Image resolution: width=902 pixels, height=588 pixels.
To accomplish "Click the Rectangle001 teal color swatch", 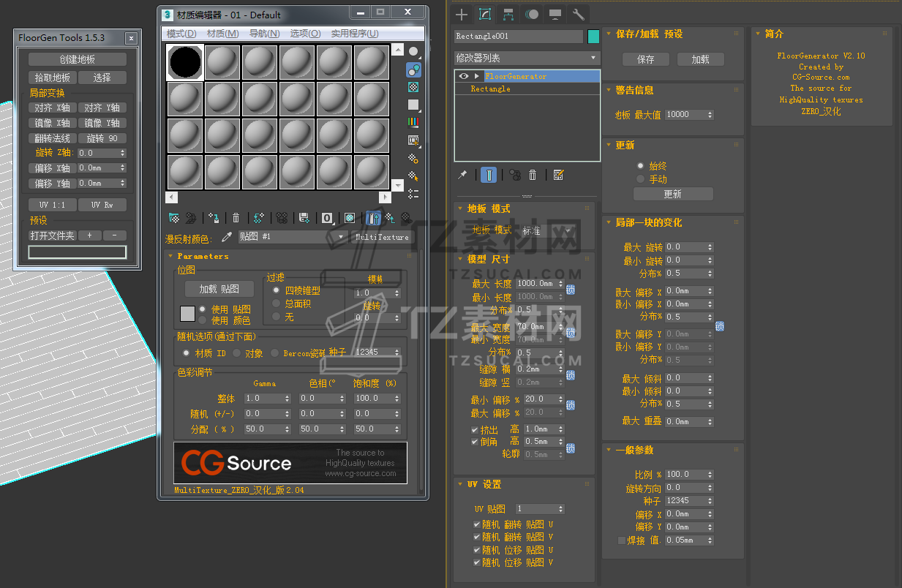I will coord(593,36).
